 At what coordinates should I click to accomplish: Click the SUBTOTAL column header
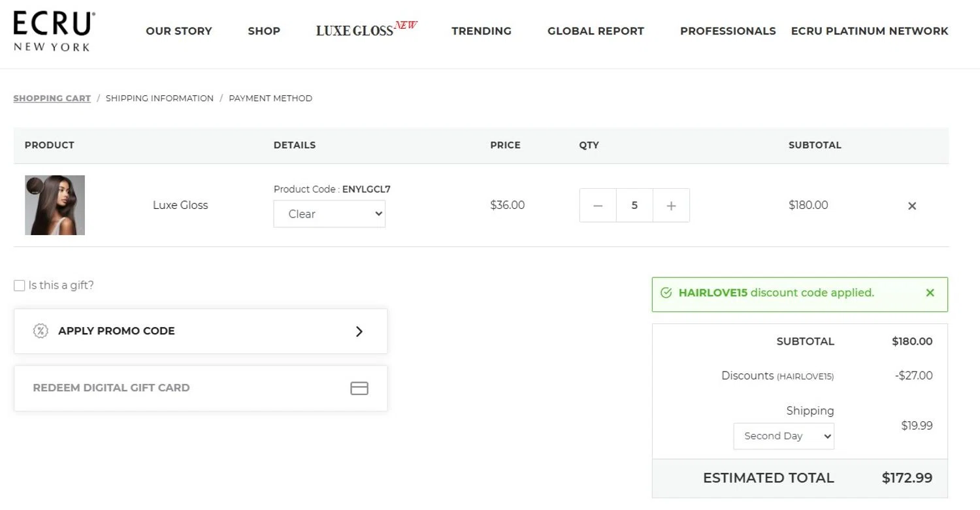(815, 145)
